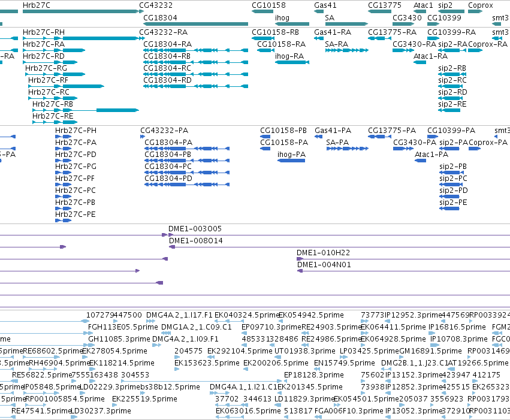This screenshot has width=510, height=420.
Task: Click EST EK054942.5prime
Action: [x=311, y=315]
